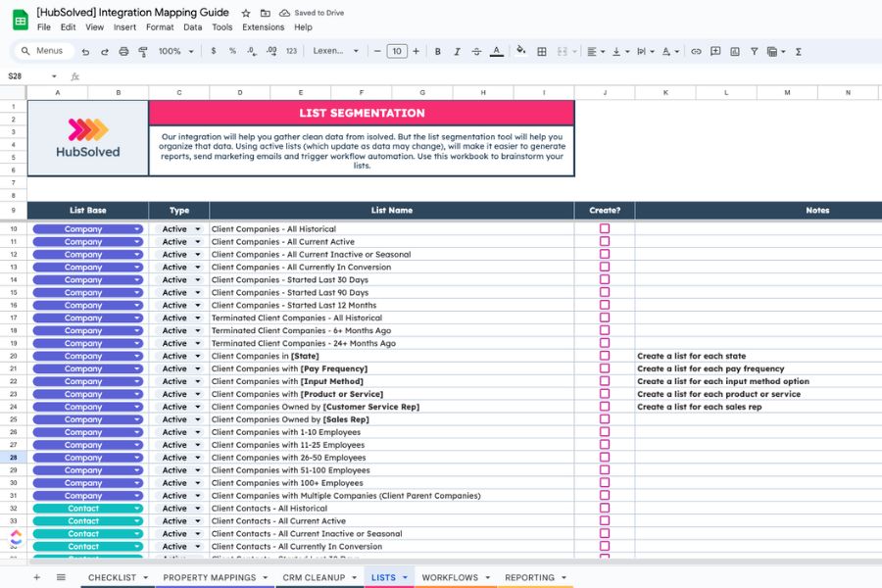Image resolution: width=882 pixels, height=588 pixels.
Task: Tick Create for 100+ Employees row
Action: 605,483
